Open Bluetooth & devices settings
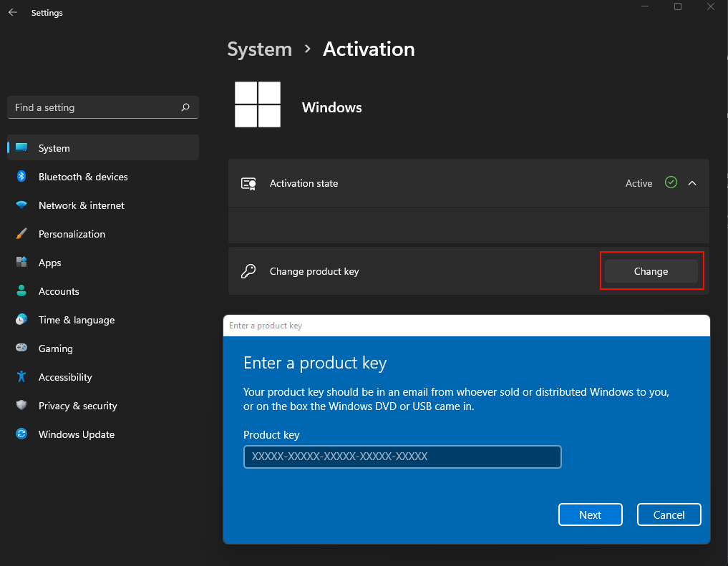Image resolution: width=728 pixels, height=566 pixels. tap(103, 176)
